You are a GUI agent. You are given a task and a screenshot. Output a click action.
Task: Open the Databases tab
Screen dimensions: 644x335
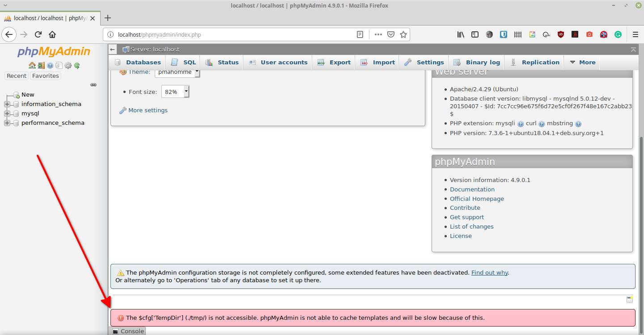tap(138, 63)
